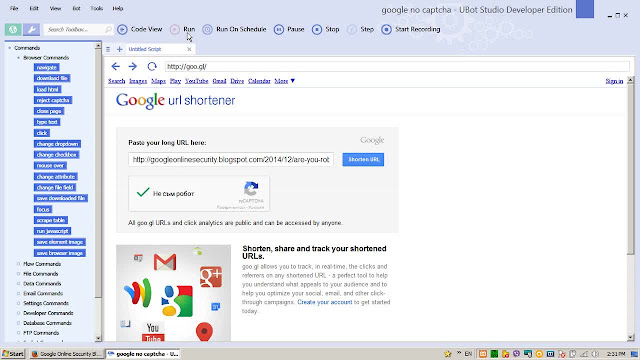Run the script
The image size is (640, 360).
(x=182, y=29)
